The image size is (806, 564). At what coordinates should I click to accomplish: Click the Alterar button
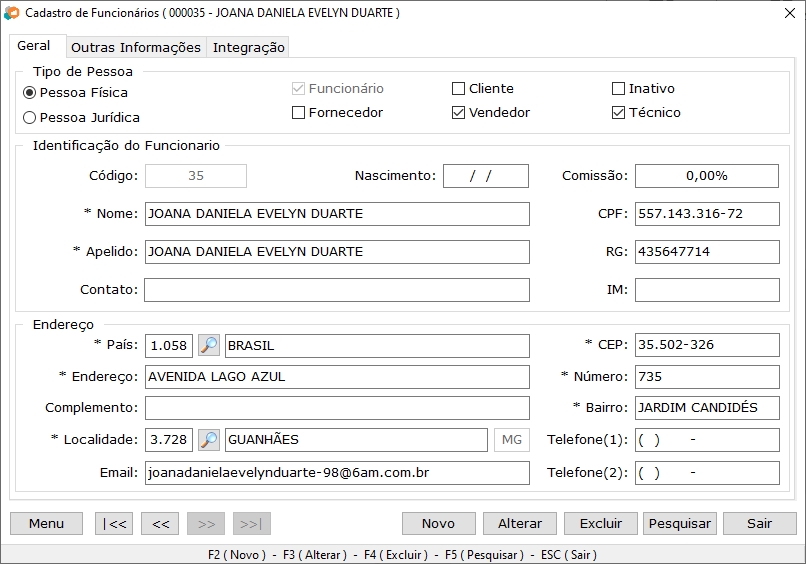(x=520, y=523)
